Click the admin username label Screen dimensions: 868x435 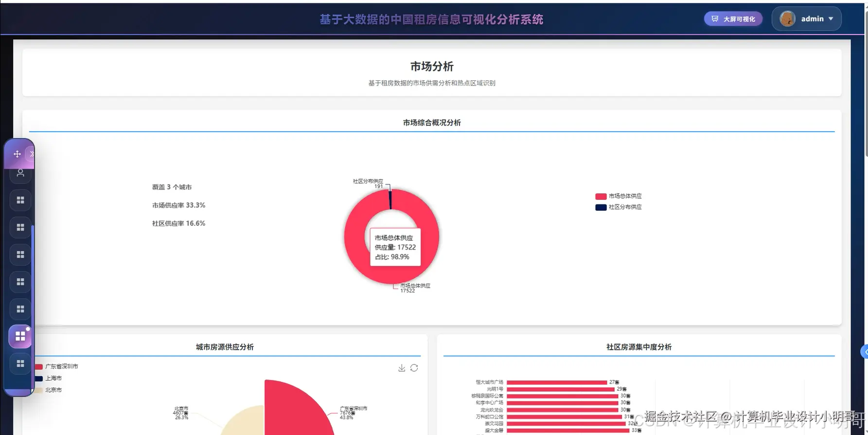(812, 19)
